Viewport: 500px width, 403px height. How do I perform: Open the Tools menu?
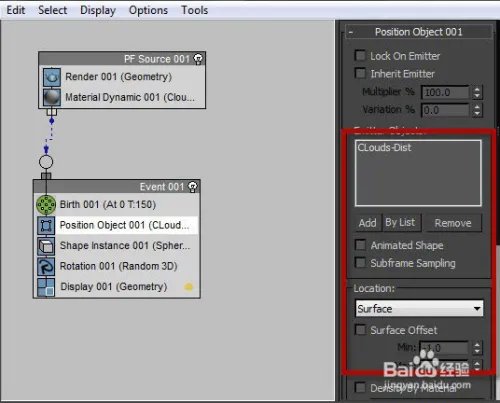tap(194, 10)
